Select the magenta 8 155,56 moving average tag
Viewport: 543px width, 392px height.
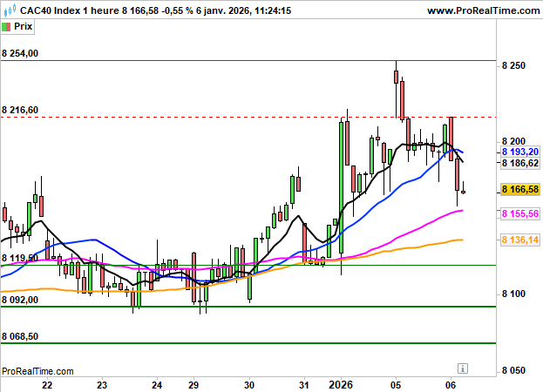tap(520, 213)
